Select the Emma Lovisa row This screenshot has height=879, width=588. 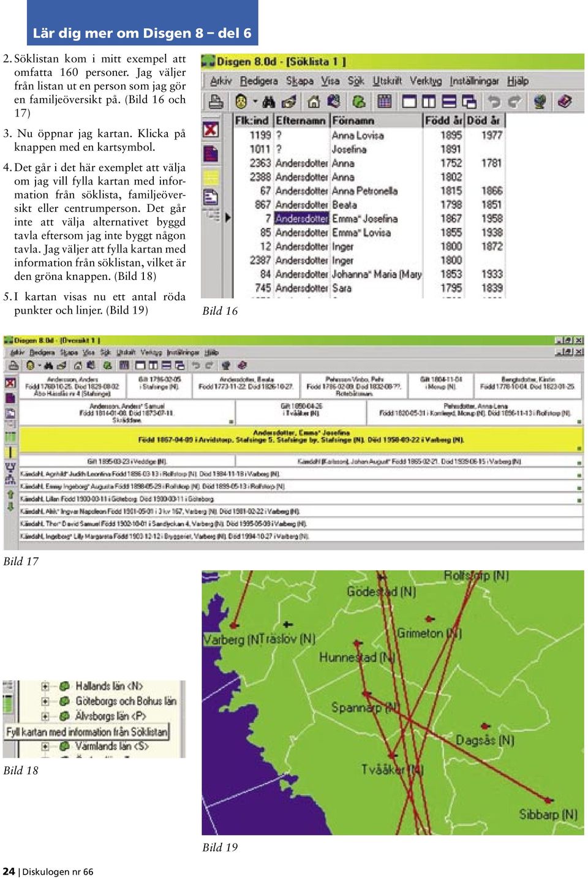[x=370, y=233]
